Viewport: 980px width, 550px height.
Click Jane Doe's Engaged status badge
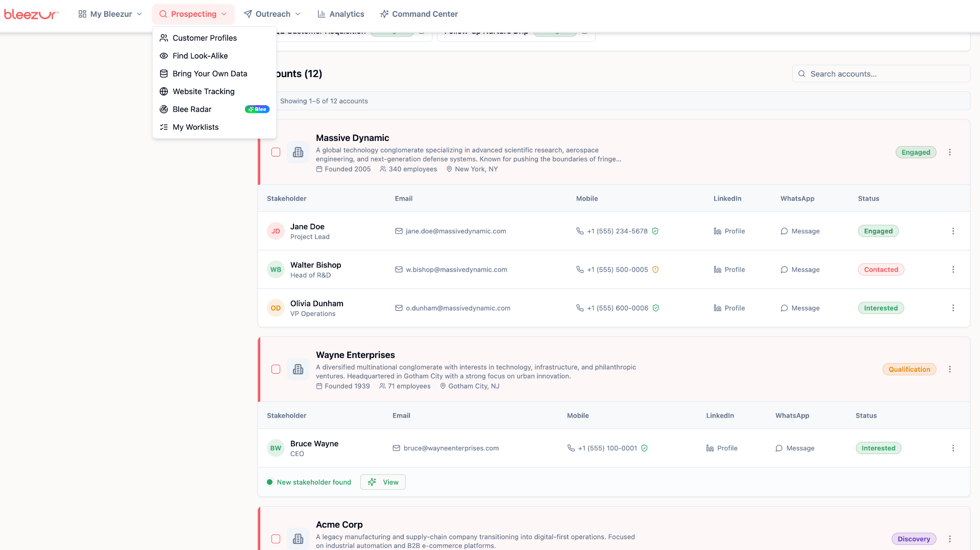[878, 231]
